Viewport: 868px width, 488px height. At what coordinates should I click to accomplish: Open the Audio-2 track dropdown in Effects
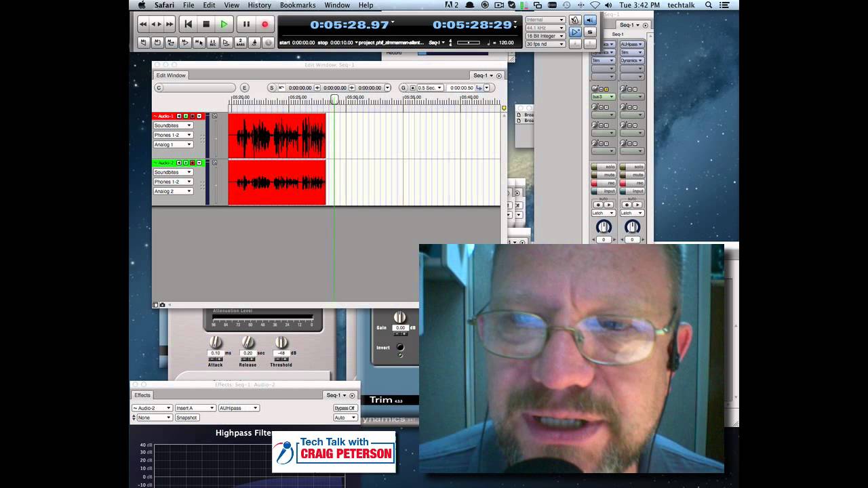pos(152,408)
